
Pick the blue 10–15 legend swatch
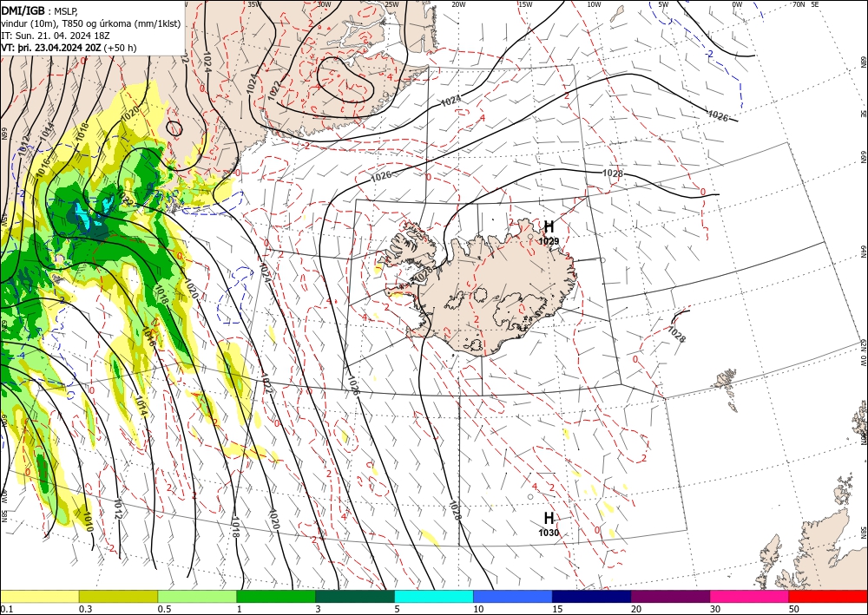(x=513, y=596)
